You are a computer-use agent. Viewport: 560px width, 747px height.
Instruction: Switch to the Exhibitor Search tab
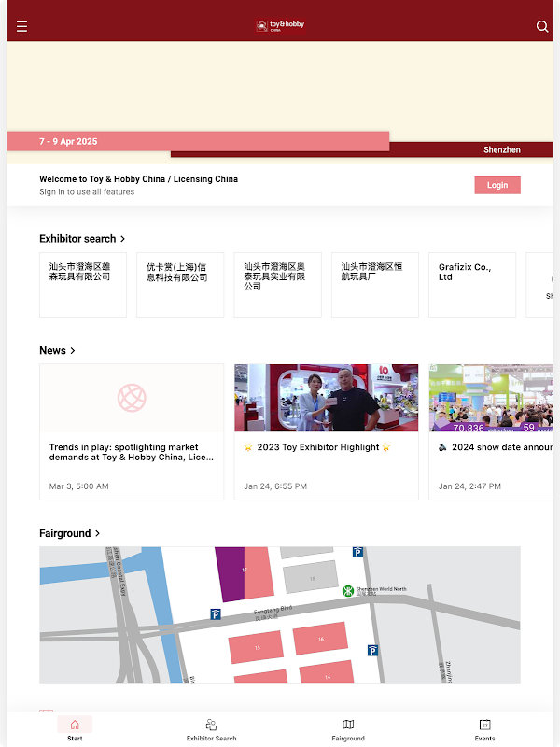point(212,729)
